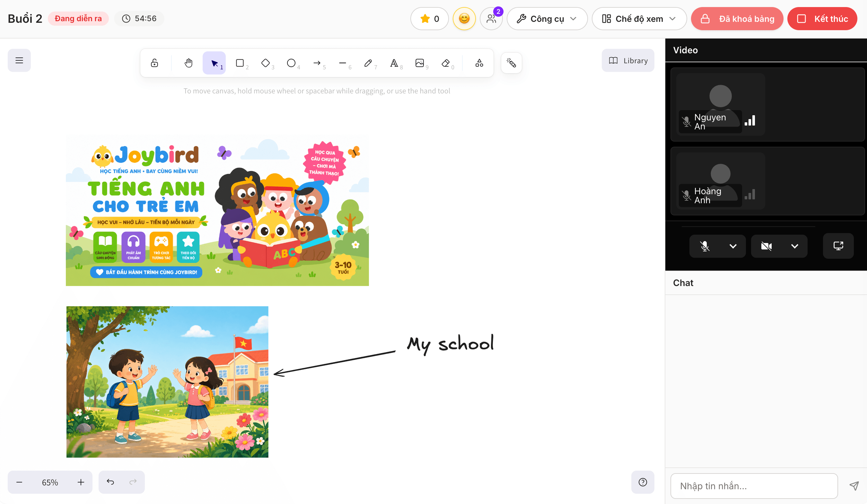Select the Diamond shape tool
Viewport: 867px width, 504px height.
(266, 63)
